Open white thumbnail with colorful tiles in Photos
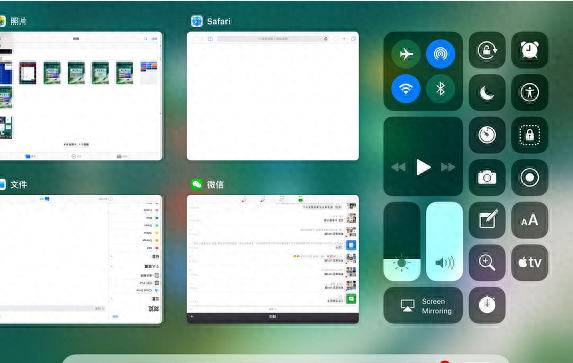Viewport: 573px width, 363px height. [149, 73]
